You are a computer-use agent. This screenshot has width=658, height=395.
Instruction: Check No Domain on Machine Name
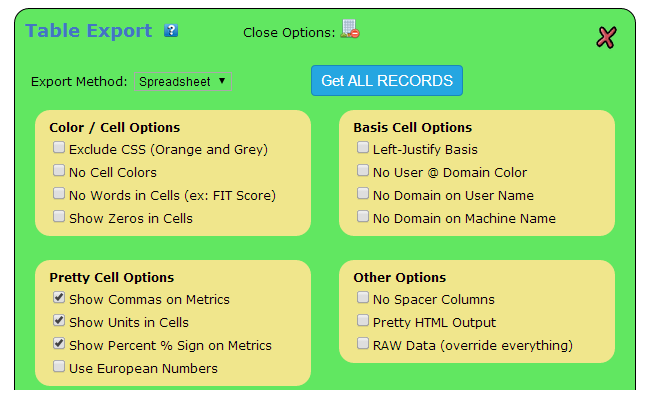point(363,217)
